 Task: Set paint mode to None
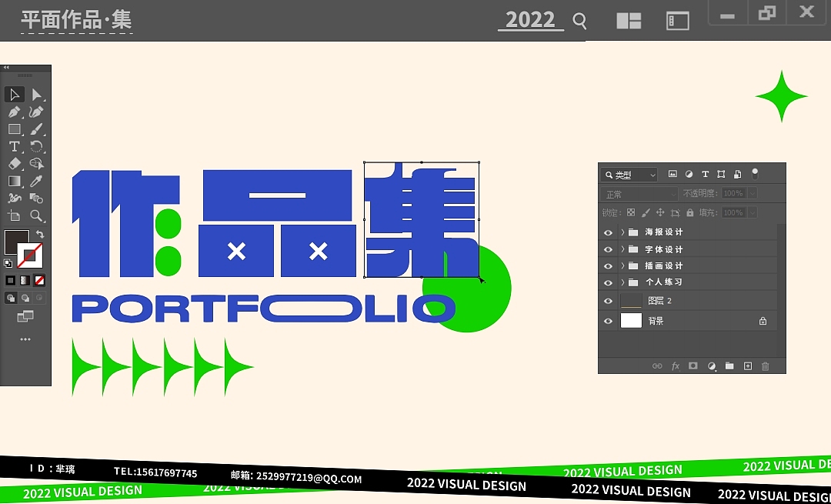[39, 280]
